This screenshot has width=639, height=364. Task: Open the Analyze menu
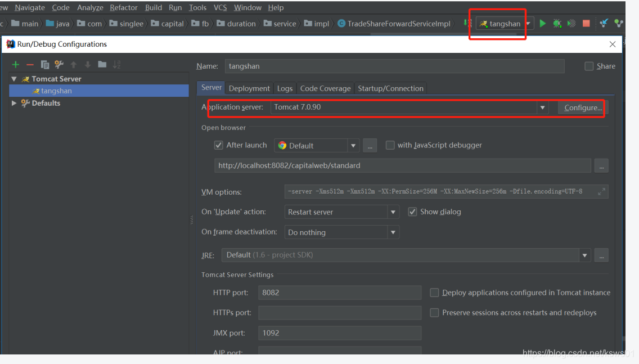click(90, 7)
